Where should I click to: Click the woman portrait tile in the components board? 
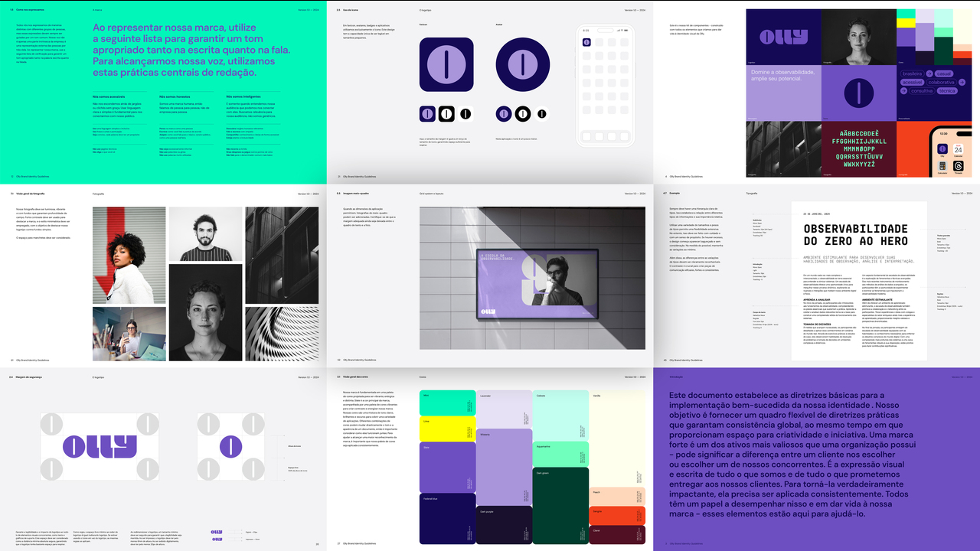pos(859,36)
